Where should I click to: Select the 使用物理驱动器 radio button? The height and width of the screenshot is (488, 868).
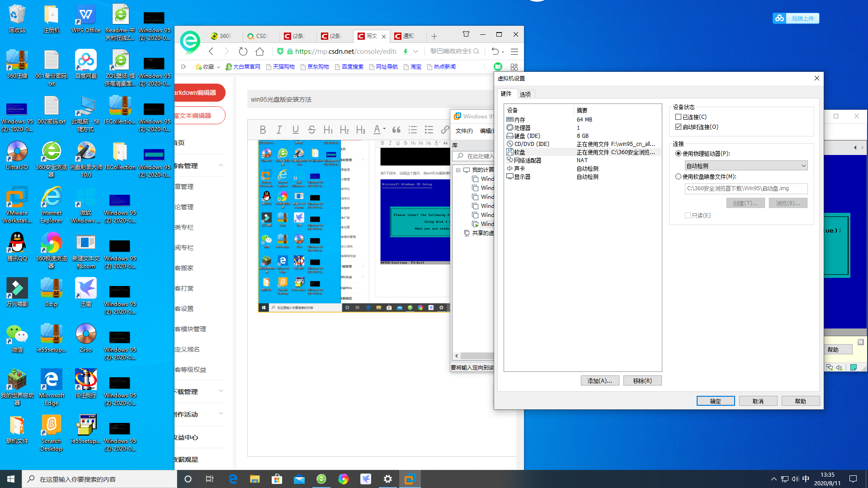pyautogui.click(x=678, y=153)
